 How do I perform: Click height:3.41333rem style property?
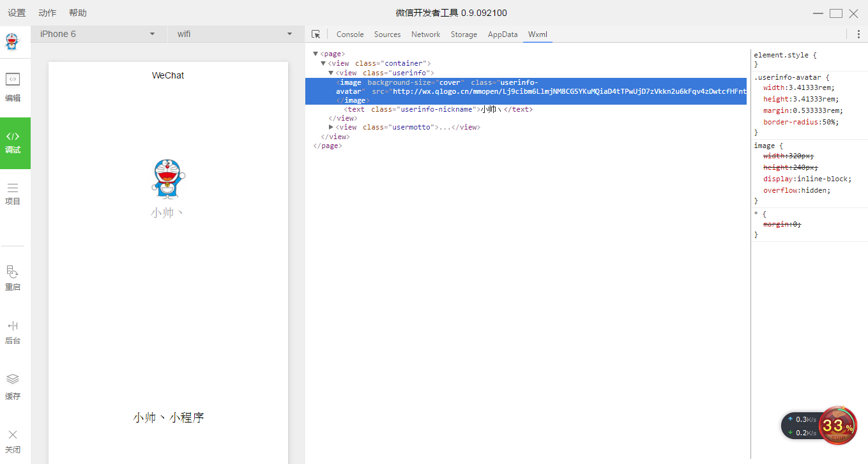801,99
